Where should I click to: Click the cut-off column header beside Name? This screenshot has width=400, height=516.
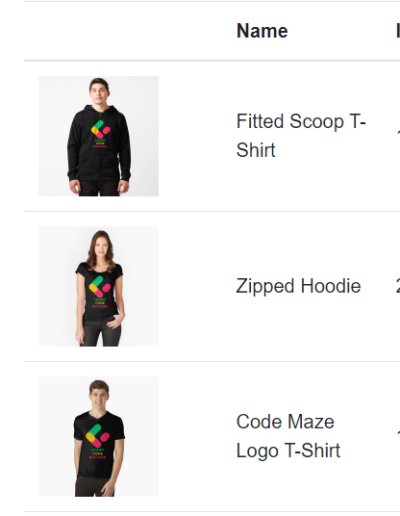pyautogui.click(x=398, y=31)
